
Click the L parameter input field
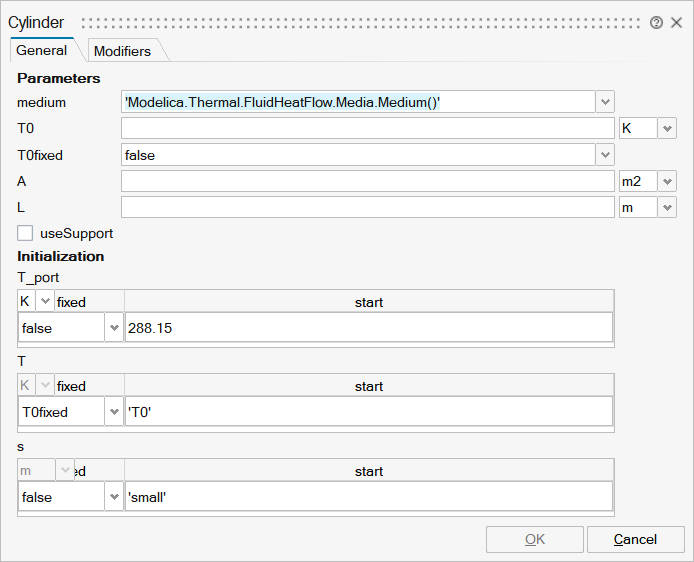pos(367,207)
